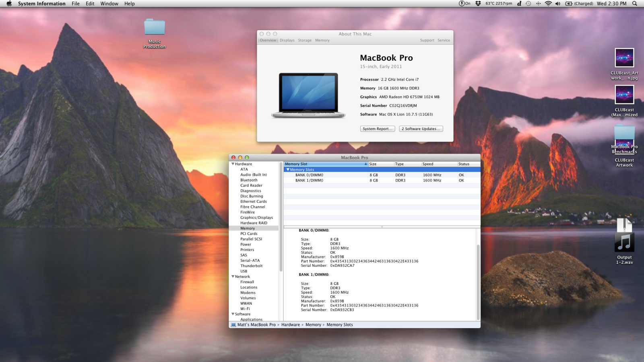644x362 pixels.
Task: Switch to the Storage tab
Action: 305,40
